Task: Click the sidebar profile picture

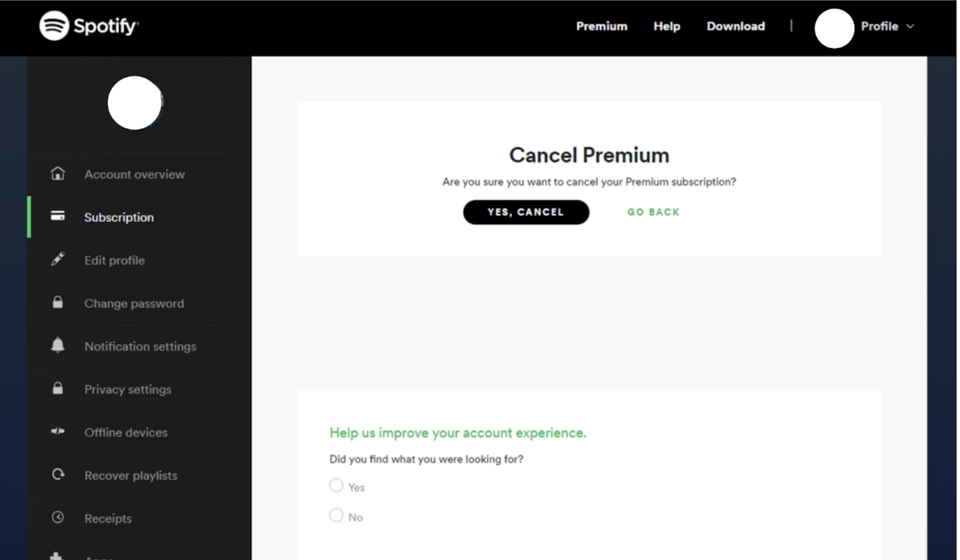Action: coord(134,103)
